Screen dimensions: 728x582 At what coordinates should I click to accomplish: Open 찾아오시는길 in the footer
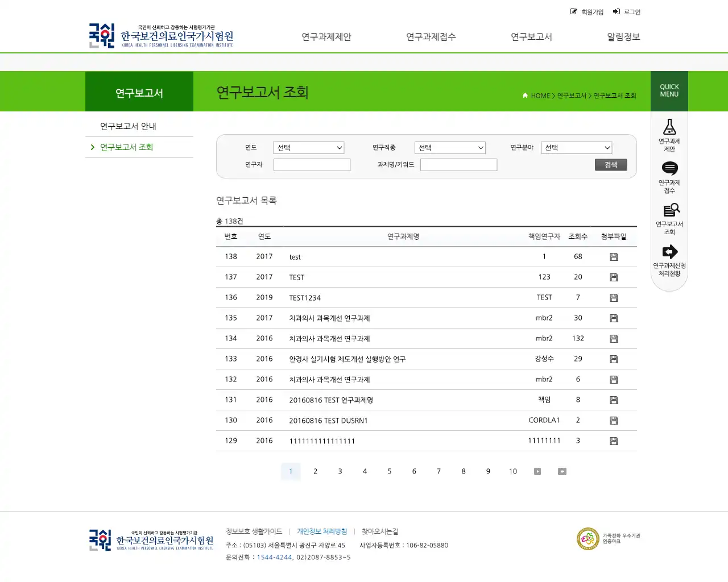pos(380,531)
